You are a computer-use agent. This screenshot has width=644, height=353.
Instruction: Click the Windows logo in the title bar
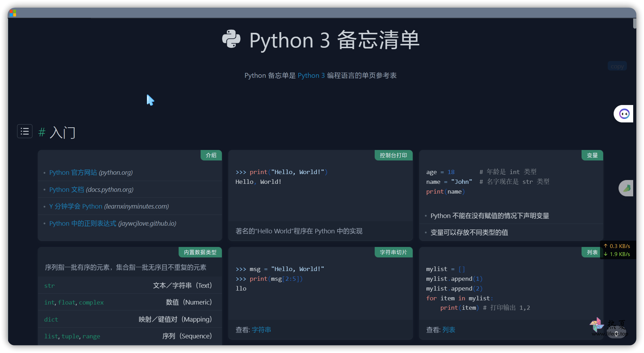(x=13, y=13)
